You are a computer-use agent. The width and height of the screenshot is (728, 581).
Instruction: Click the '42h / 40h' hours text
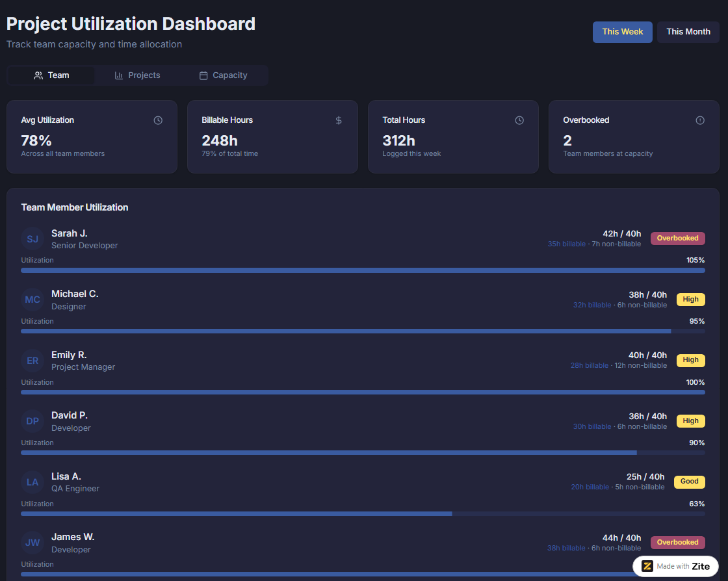[621, 234]
